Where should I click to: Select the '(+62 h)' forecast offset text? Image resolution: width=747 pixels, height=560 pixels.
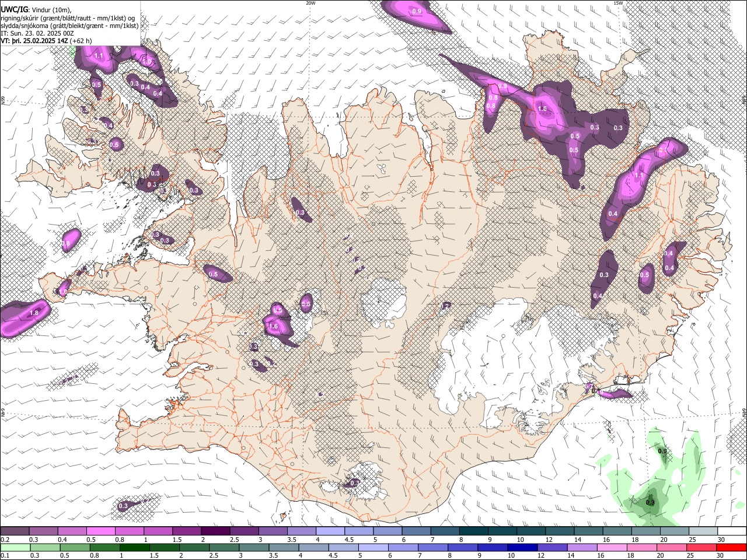coord(81,41)
